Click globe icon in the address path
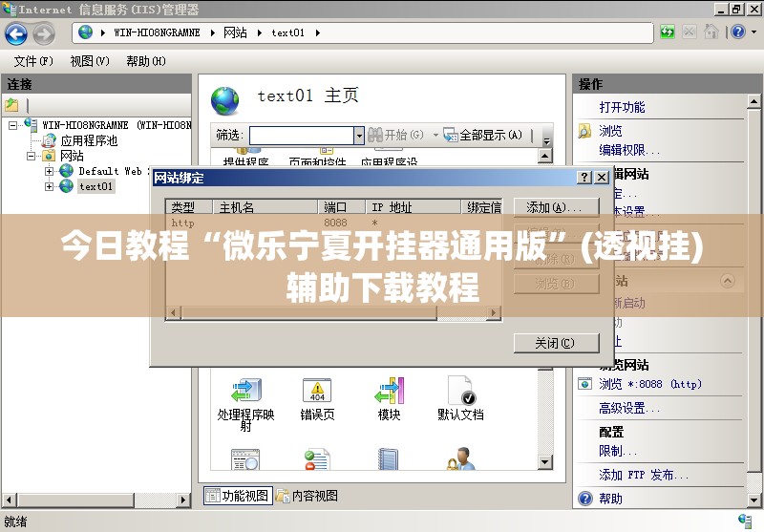The image size is (764, 532). click(x=85, y=32)
